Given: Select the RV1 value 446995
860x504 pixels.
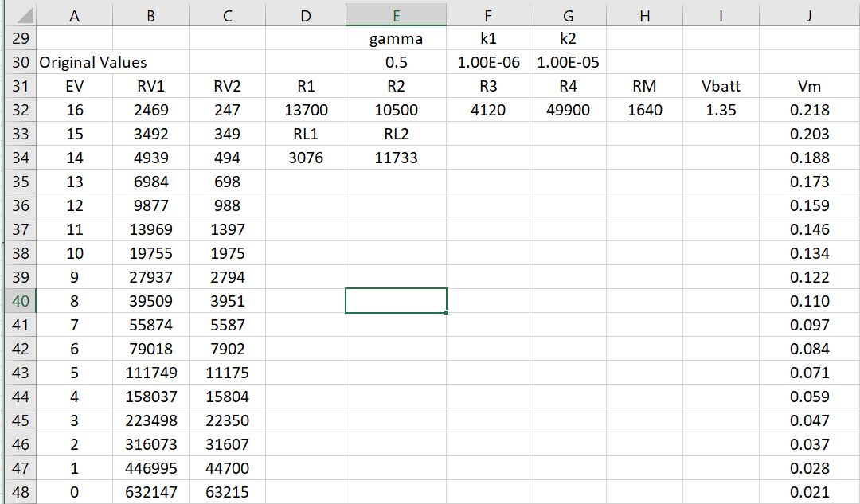Looking at the screenshot, I should pos(150,468).
